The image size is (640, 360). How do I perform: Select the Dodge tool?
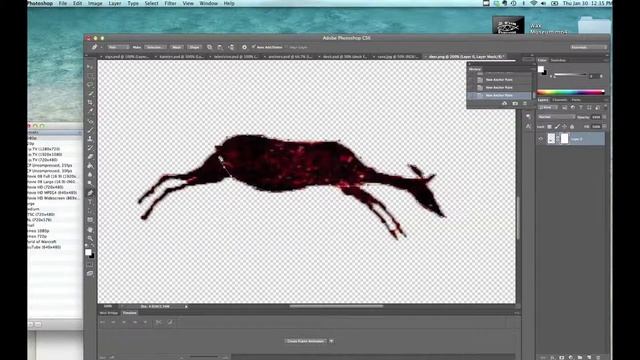pyautogui.click(x=90, y=183)
